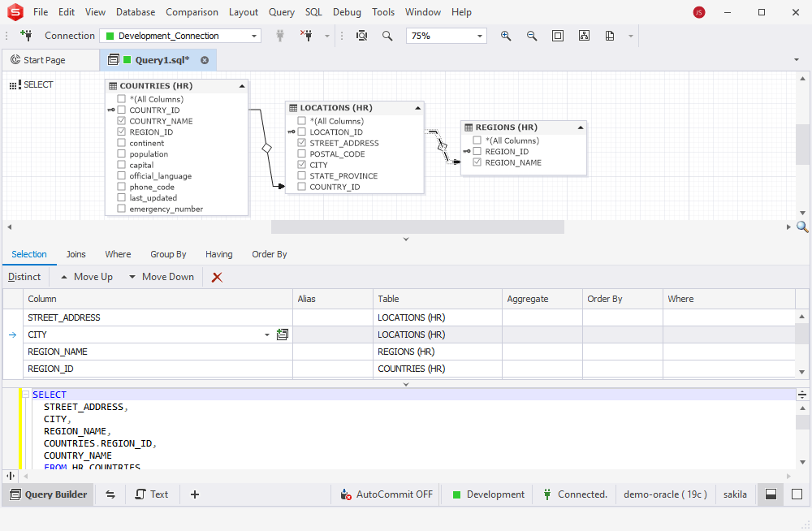Switch to the Group By tab
The height and width of the screenshot is (531, 812).
click(168, 254)
